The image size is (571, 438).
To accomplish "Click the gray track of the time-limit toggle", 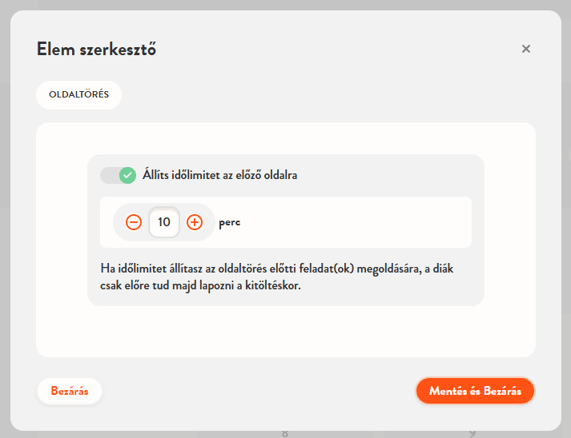I will pos(109,175).
